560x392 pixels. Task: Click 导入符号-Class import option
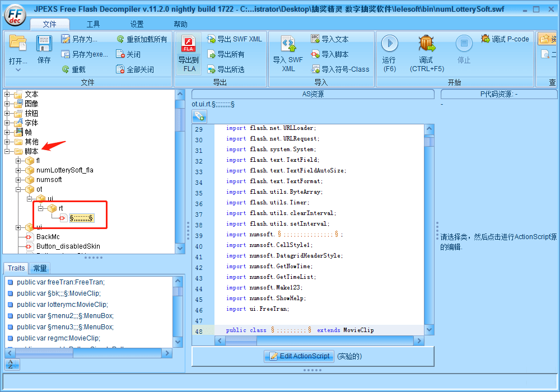[x=340, y=69]
